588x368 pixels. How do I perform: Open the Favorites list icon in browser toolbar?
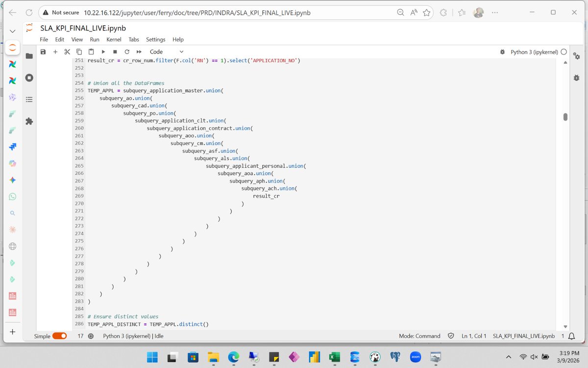point(462,12)
